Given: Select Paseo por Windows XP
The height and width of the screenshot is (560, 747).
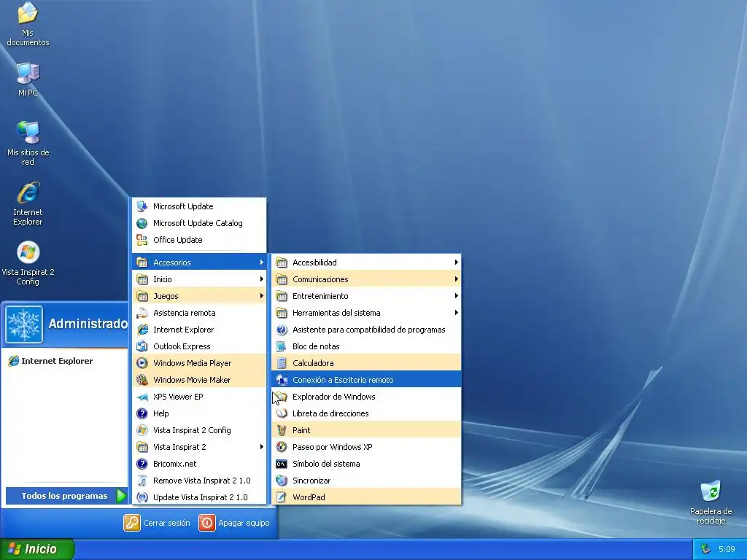Looking at the screenshot, I should (366, 447).
